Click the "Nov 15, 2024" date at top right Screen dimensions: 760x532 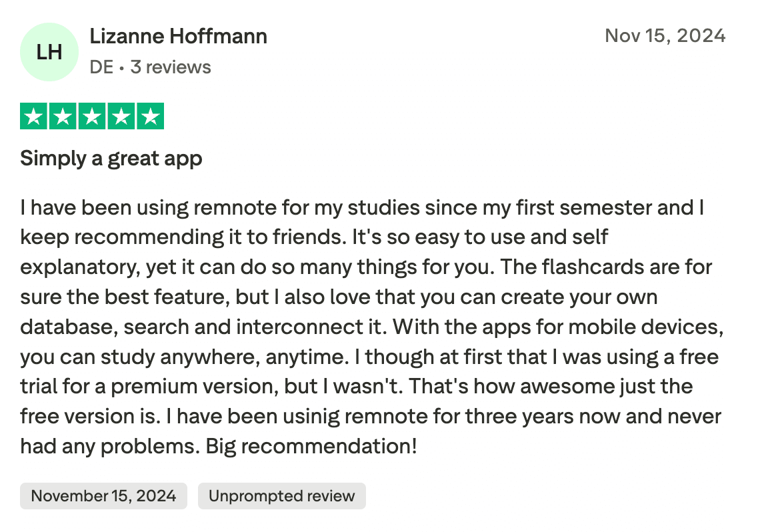(x=665, y=35)
